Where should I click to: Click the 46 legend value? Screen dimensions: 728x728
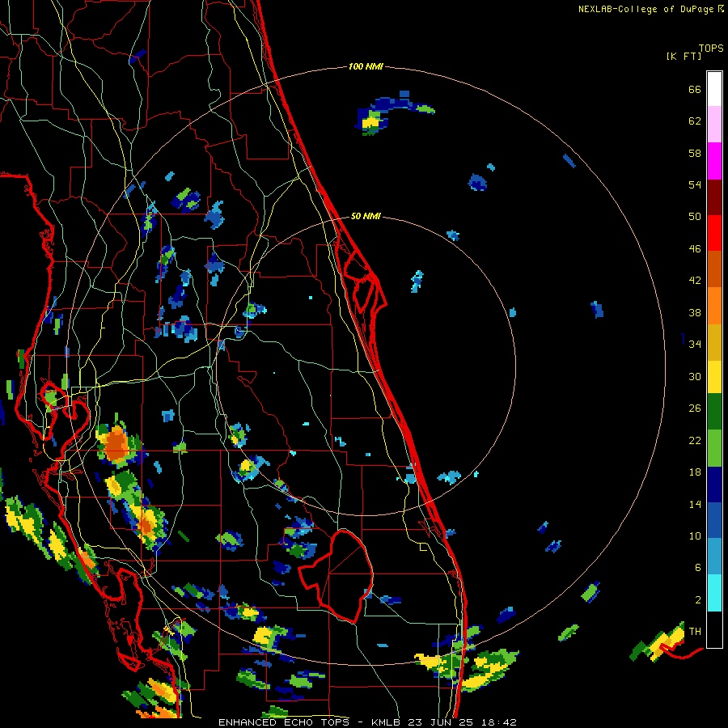695,249
